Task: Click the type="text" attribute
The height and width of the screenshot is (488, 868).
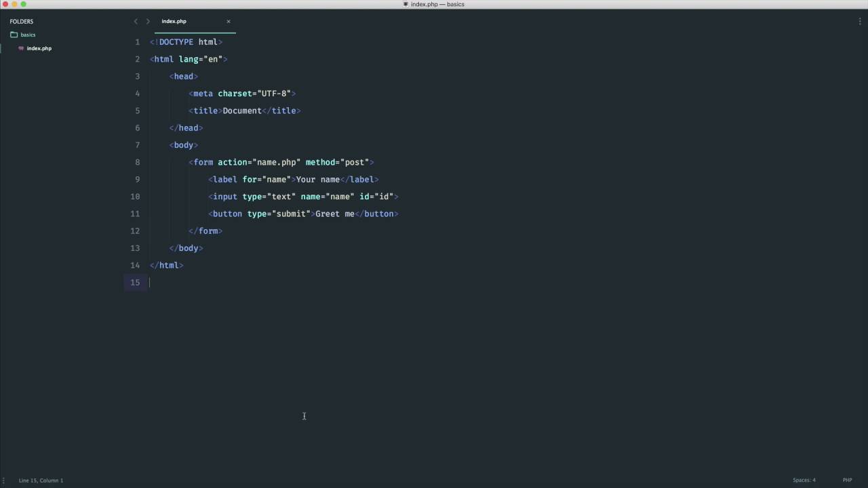Action: [x=269, y=197]
